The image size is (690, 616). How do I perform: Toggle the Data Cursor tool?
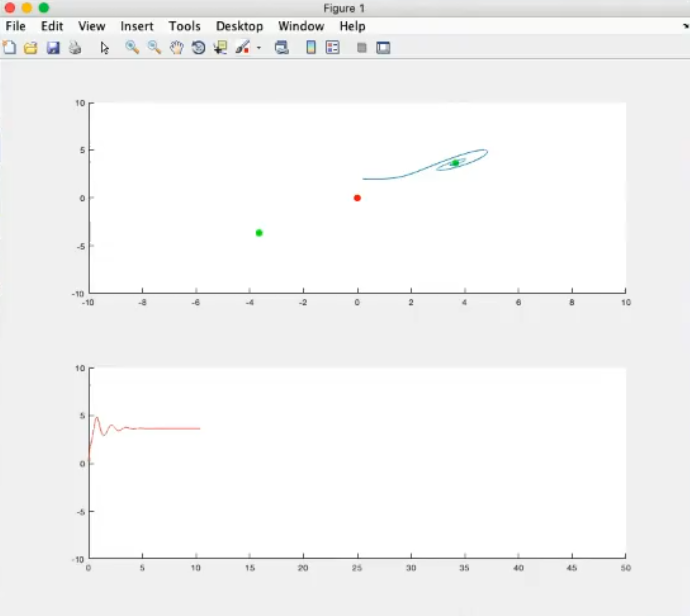click(220, 47)
